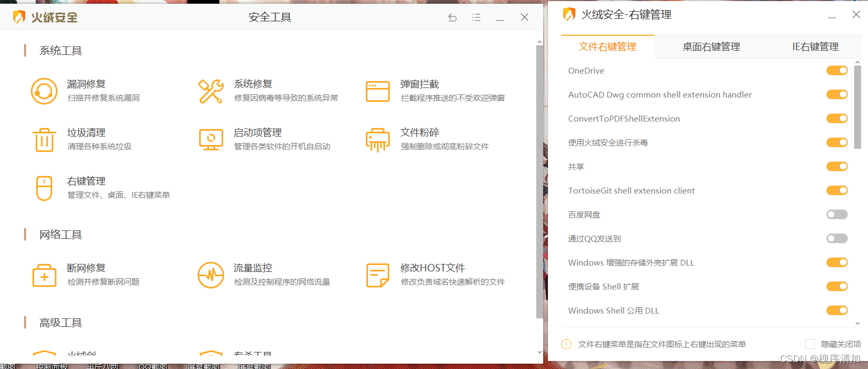868x369 pixels.
Task: Enable the 通过QQ发送到 switch
Action: [x=837, y=238]
